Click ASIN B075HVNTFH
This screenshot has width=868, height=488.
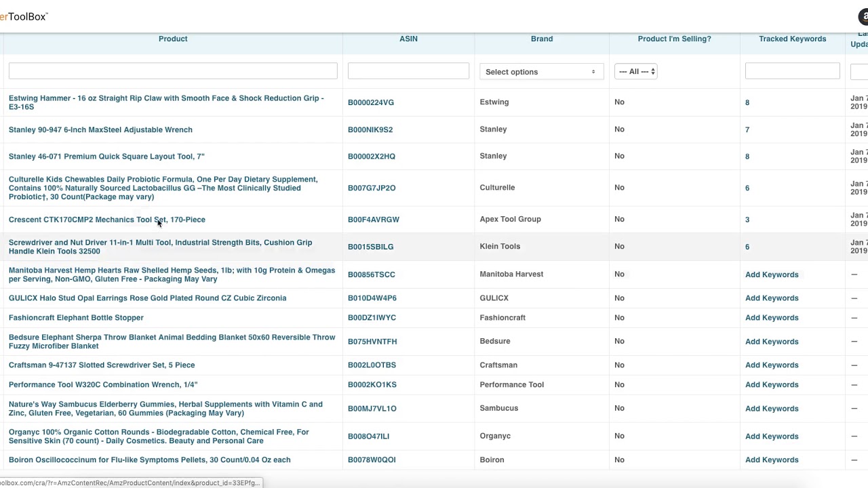click(372, 342)
